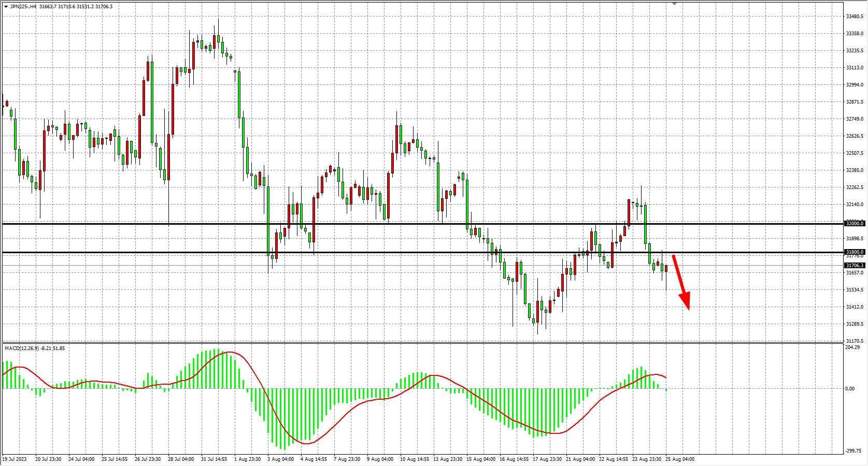
Task: Click the -299.75 value on MACD scale
Action: (853, 452)
